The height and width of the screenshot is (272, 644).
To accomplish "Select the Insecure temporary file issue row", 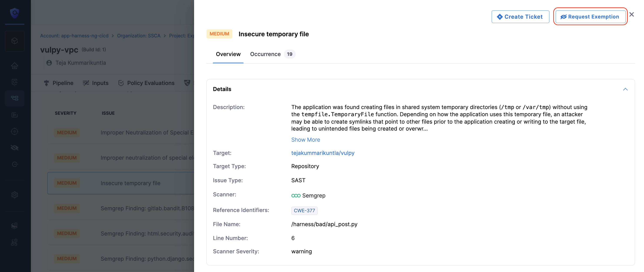I will tap(130, 183).
